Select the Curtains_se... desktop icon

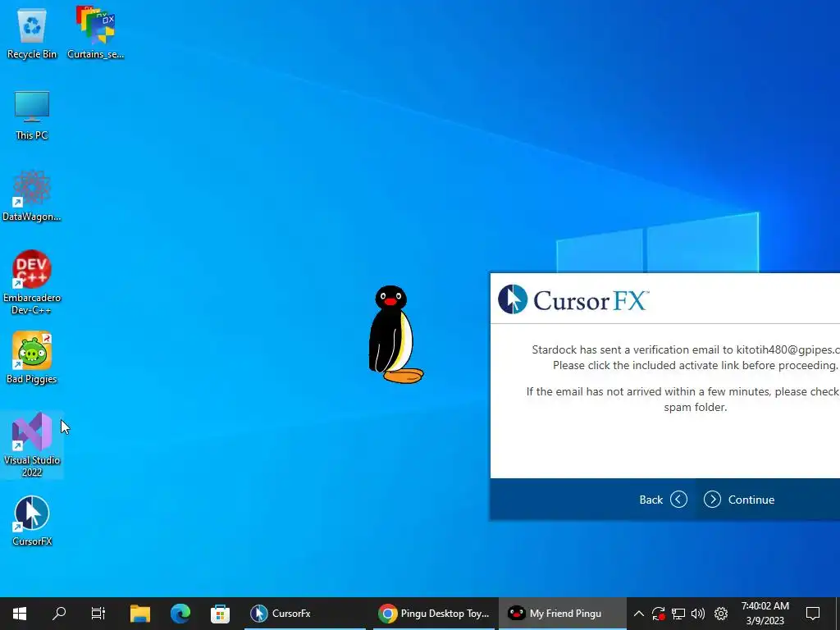point(95,34)
